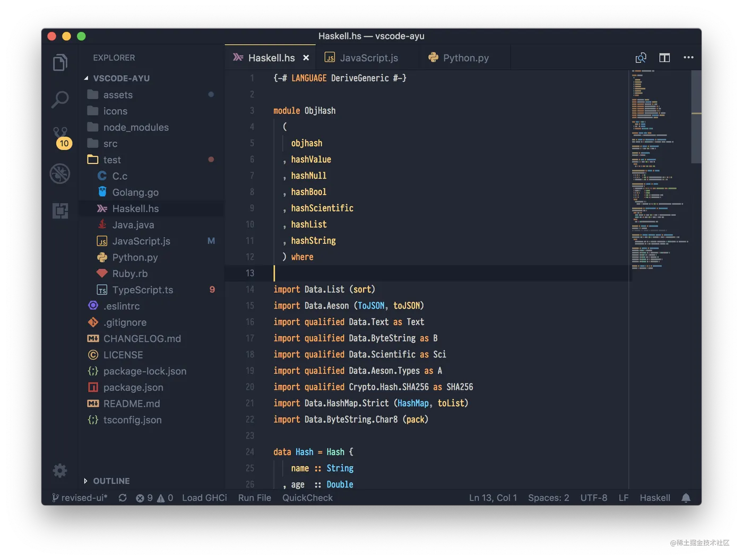This screenshot has height=560, width=743.
Task: Open the LICENSE file
Action: pyautogui.click(x=151, y=355)
